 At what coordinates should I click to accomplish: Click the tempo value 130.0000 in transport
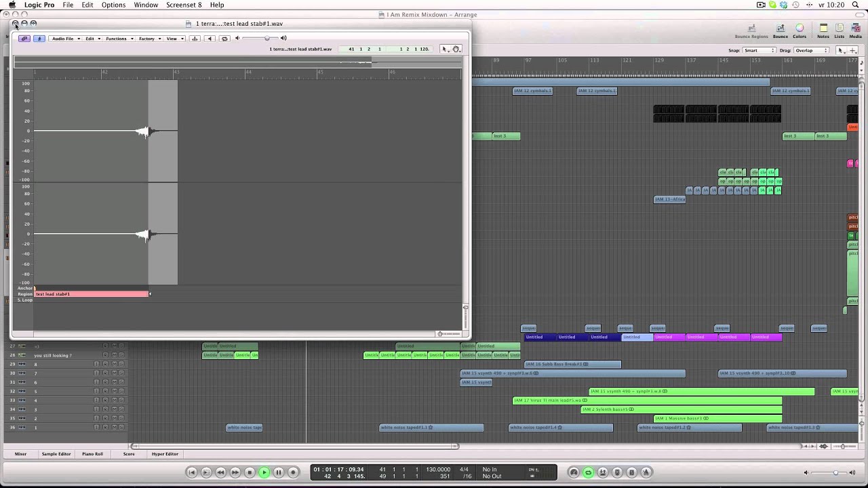point(438,469)
